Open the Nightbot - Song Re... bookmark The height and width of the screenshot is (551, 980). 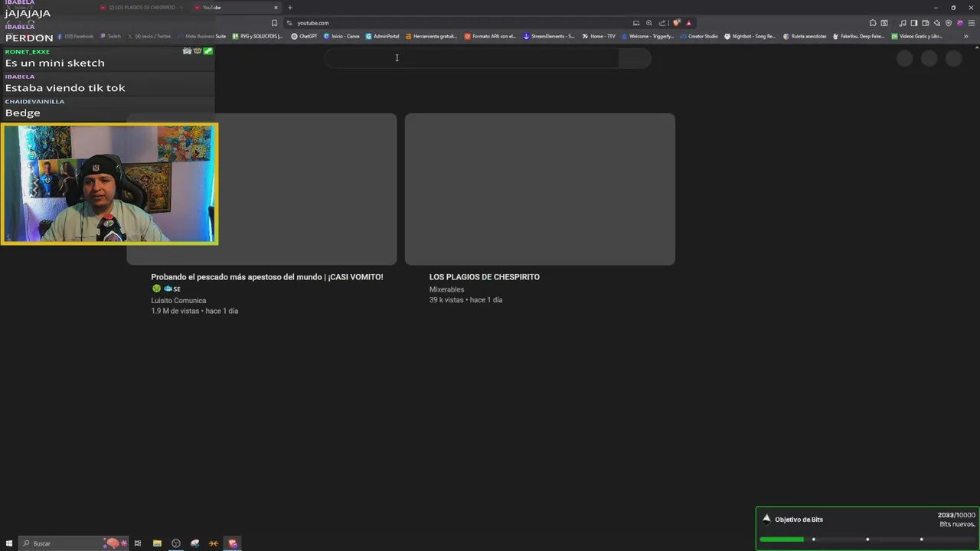pyautogui.click(x=750, y=36)
